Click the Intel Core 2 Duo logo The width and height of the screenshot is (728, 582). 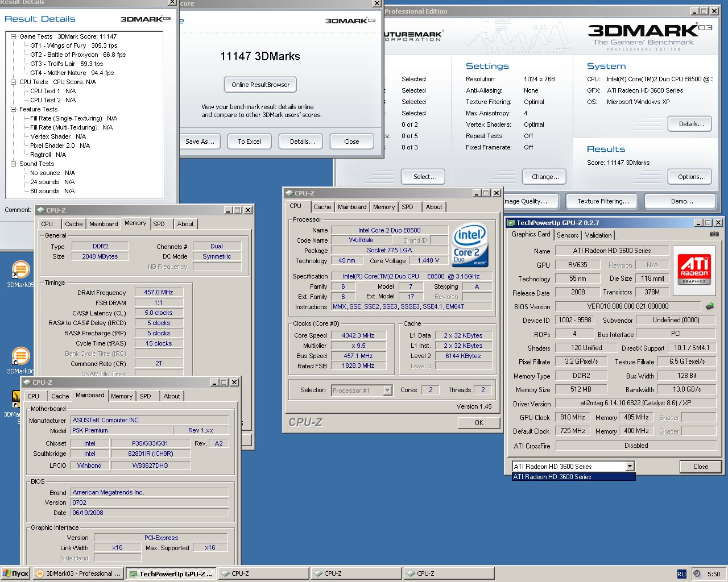[470, 246]
